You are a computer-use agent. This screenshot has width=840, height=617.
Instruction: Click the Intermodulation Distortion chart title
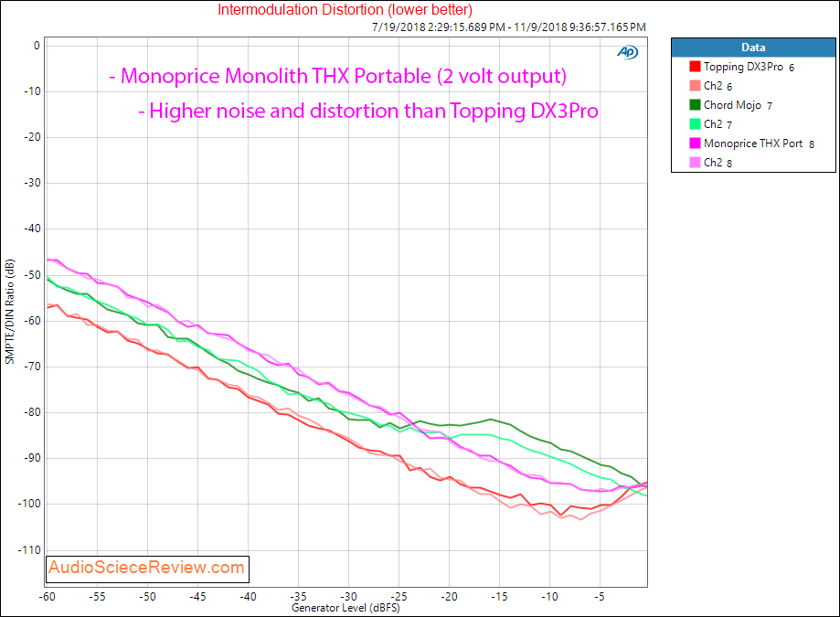(x=345, y=10)
